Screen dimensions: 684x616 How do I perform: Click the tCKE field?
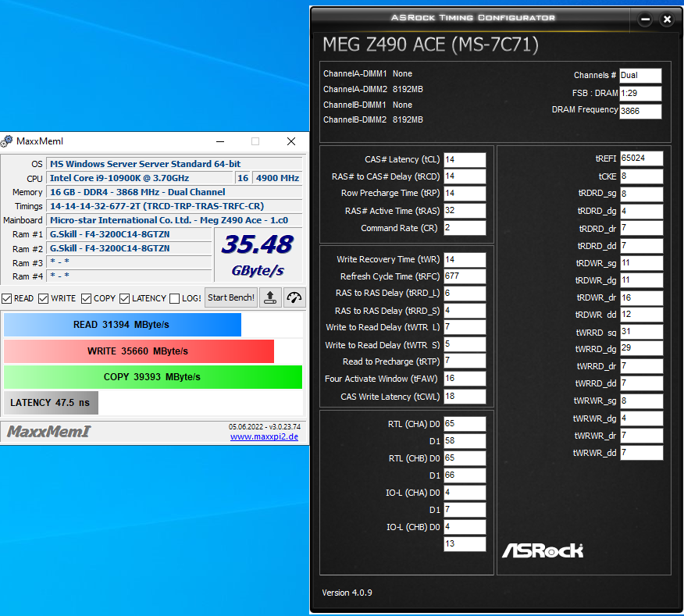tap(642, 176)
